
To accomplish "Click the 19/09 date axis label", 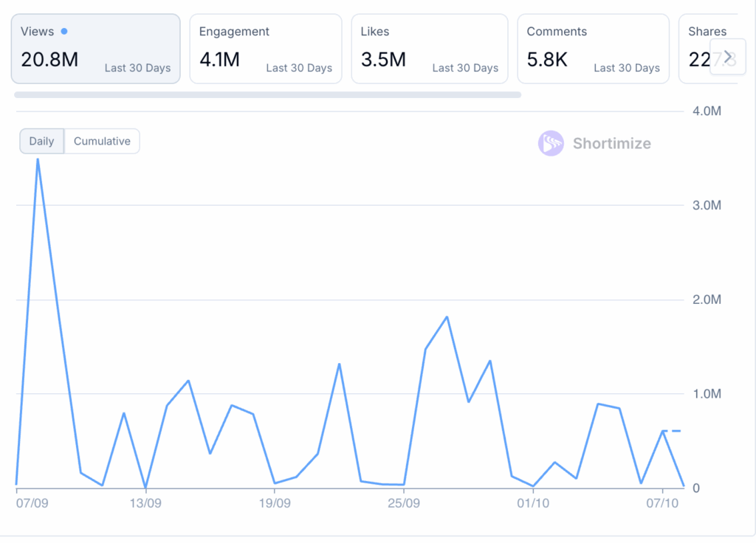I will coord(274,503).
